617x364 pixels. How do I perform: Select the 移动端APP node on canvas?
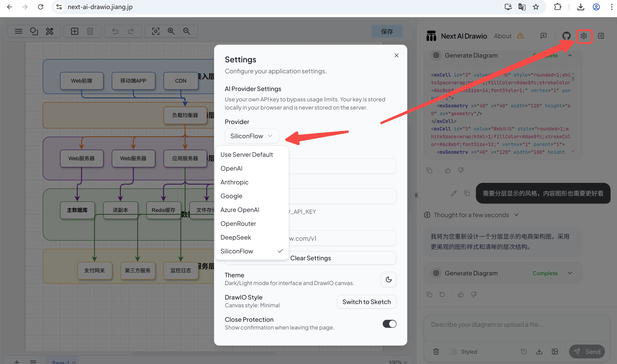[133, 81]
